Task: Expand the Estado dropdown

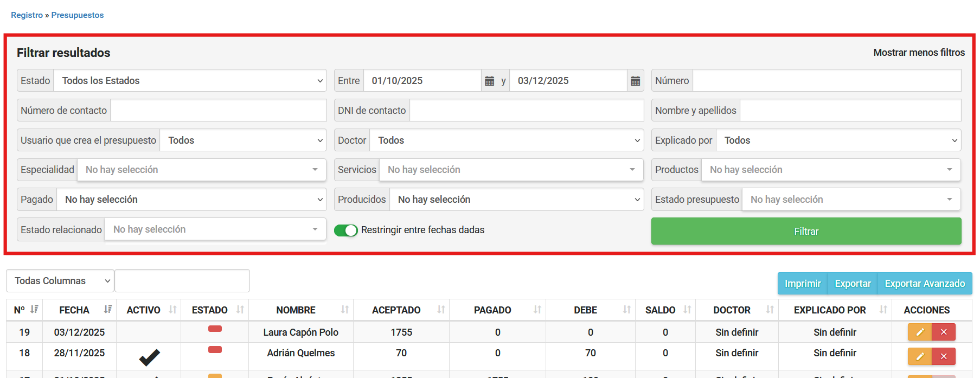Action: click(x=190, y=81)
